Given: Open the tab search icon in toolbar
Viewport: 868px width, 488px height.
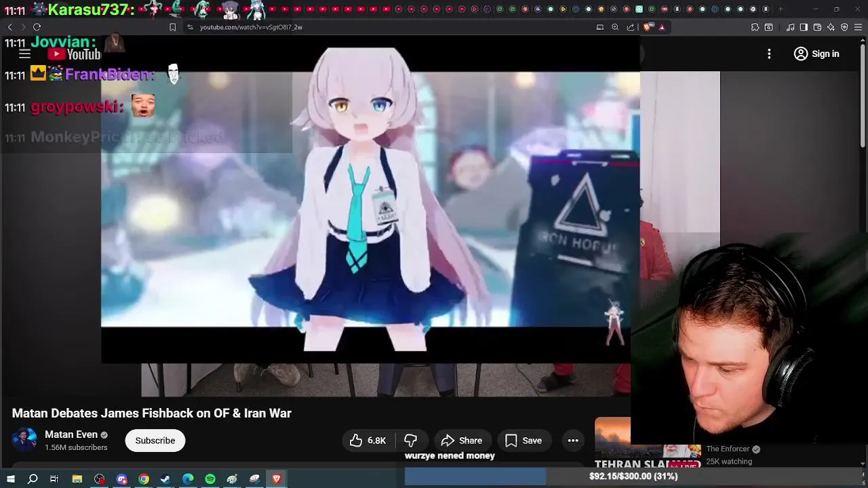Looking at the screenshot, I should [x=768, y=27].
